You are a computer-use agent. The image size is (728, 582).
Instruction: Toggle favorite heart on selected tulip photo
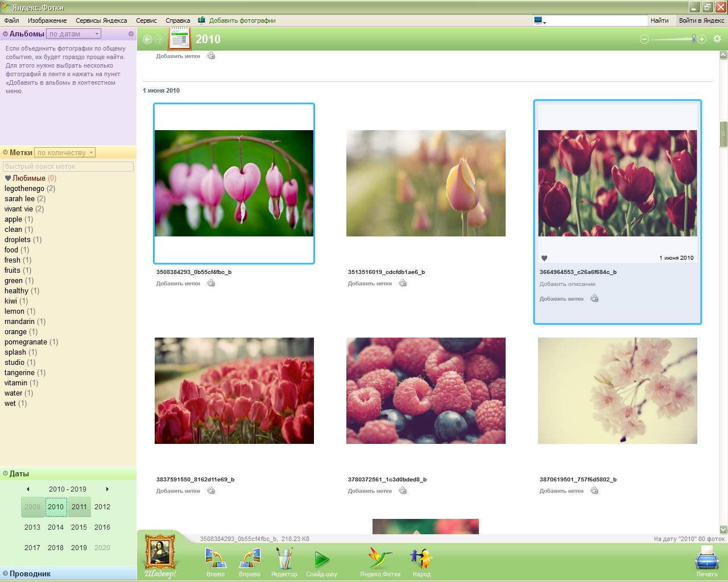click(544, 258)
